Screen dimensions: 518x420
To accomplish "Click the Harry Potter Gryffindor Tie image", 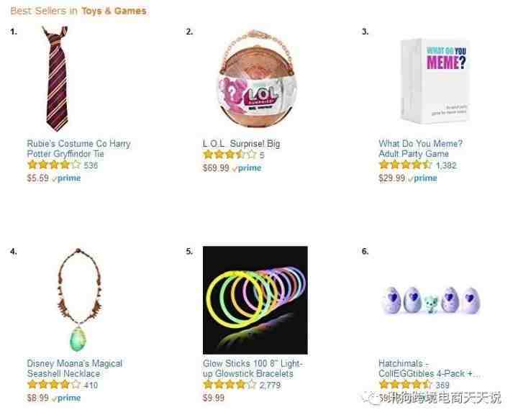I will pyautogui.click(x=57, y=78).
